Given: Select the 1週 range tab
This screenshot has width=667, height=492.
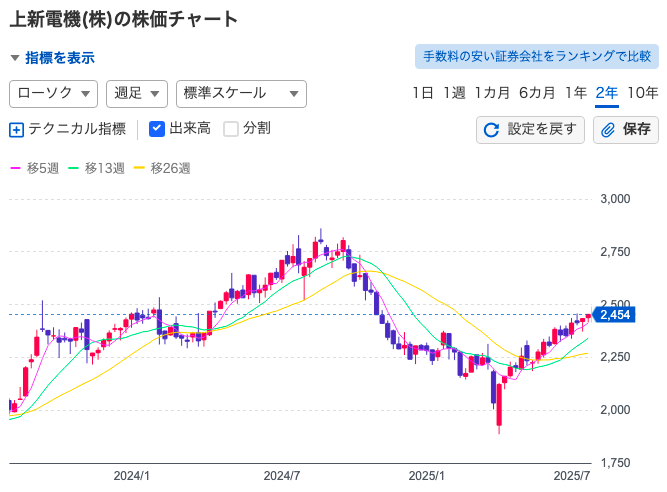Looking at the screenshot, I should point(454,93).
